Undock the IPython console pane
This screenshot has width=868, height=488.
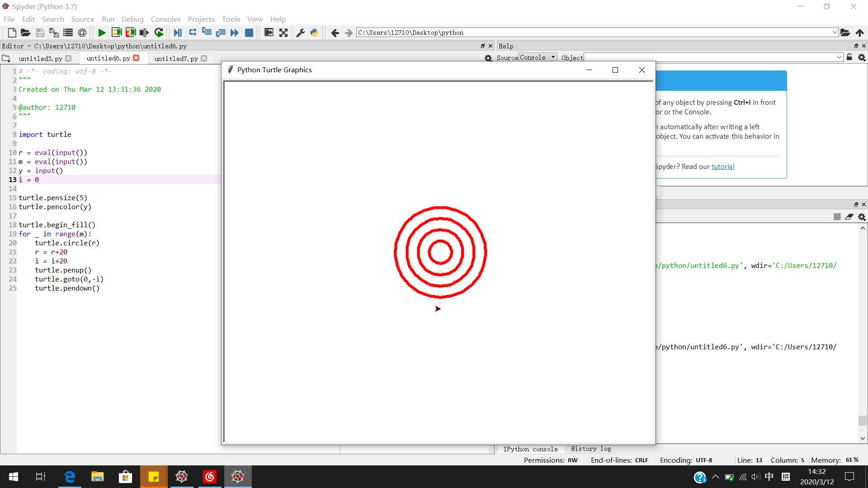[856, 204]
